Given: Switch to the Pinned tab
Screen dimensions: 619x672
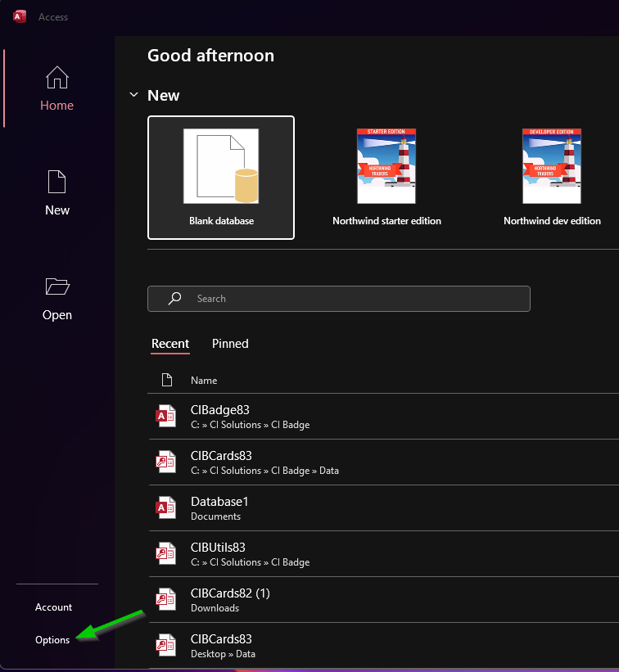Looking at the screenshot, I should point(230,344).
